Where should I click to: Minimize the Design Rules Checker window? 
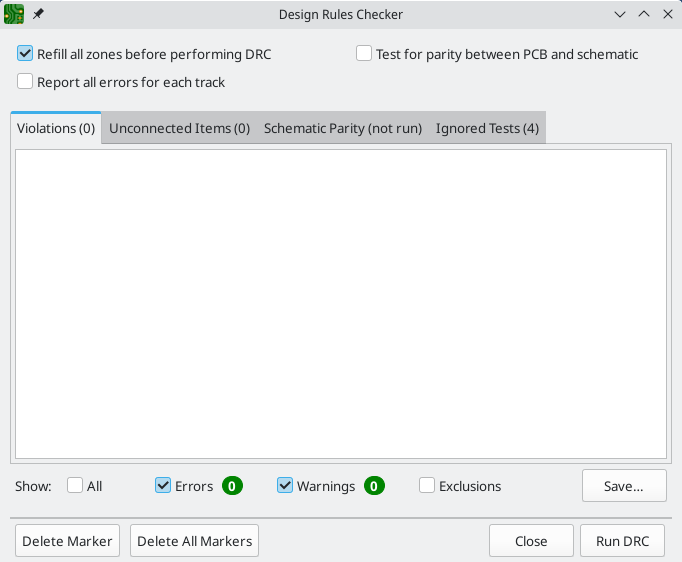(x=620, y=14)
